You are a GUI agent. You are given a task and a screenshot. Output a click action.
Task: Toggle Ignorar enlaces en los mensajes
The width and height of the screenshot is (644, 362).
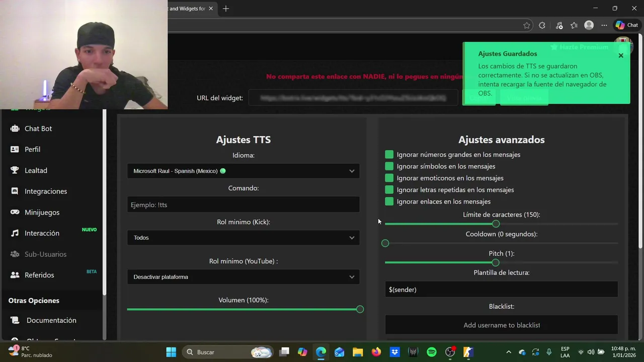[x=389, y=201]
